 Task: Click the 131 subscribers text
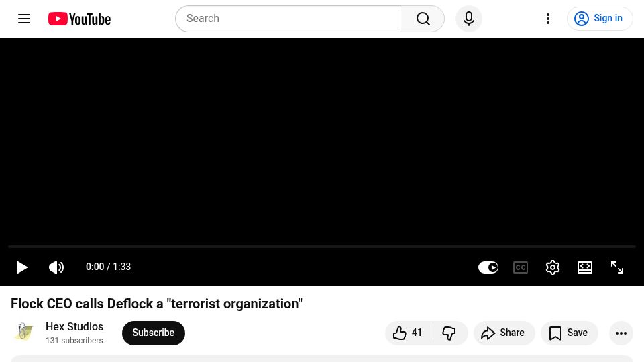tap(74, 341)
